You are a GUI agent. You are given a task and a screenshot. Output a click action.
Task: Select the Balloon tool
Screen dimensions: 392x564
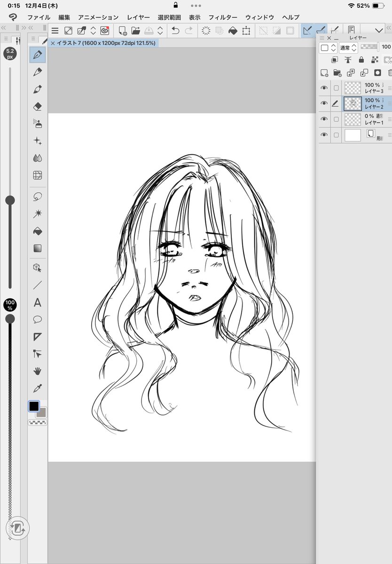tap(38, 320)
